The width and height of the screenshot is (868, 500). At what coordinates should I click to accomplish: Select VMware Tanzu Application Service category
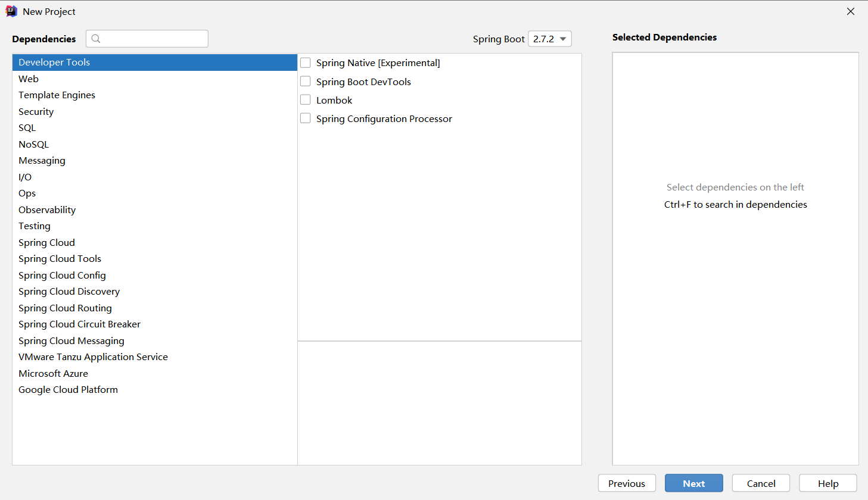[155, 357]
